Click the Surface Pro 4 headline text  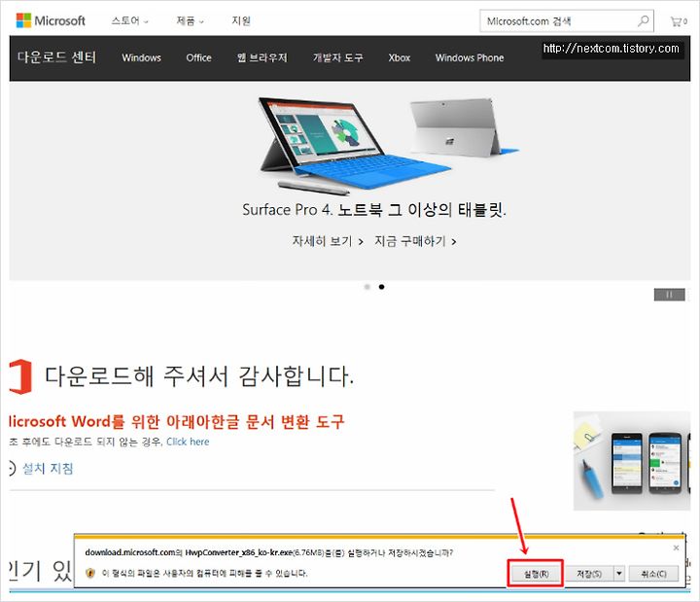click(374, 209)
